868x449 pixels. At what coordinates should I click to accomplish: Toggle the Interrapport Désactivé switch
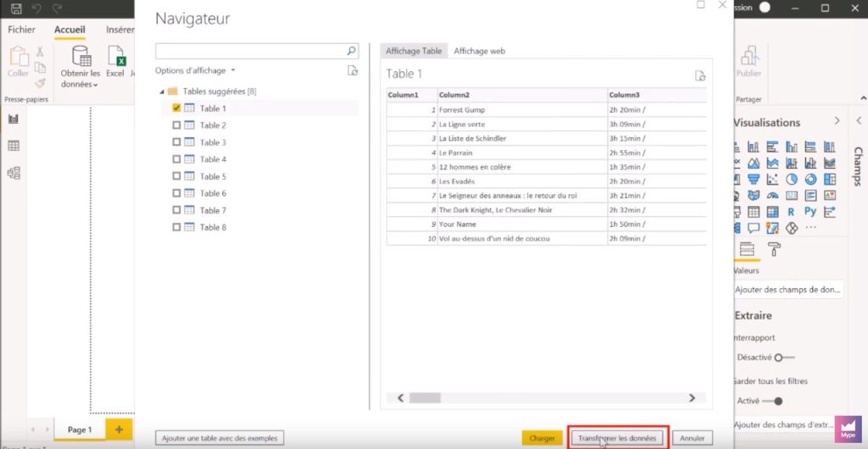[785, 358]
